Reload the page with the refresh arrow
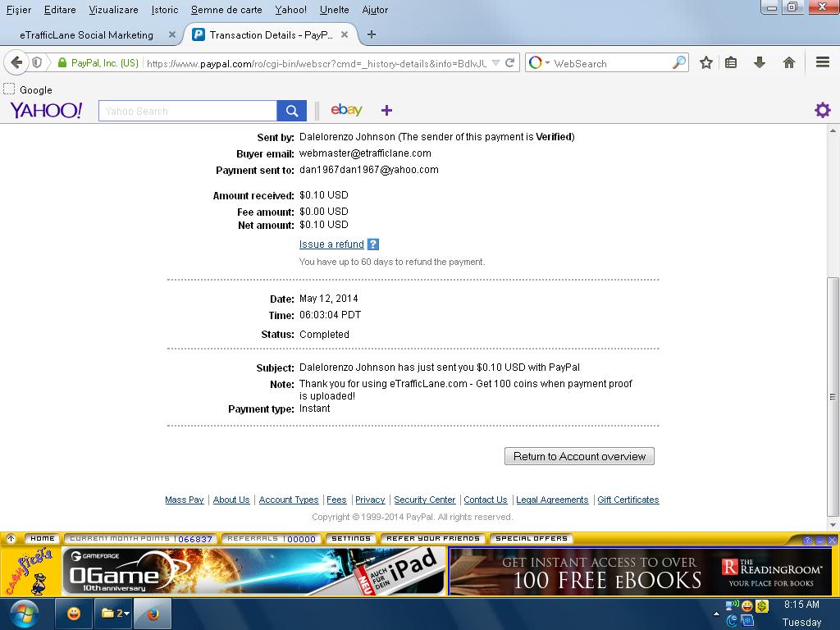The image size is (840, 630). click(510, 62)
